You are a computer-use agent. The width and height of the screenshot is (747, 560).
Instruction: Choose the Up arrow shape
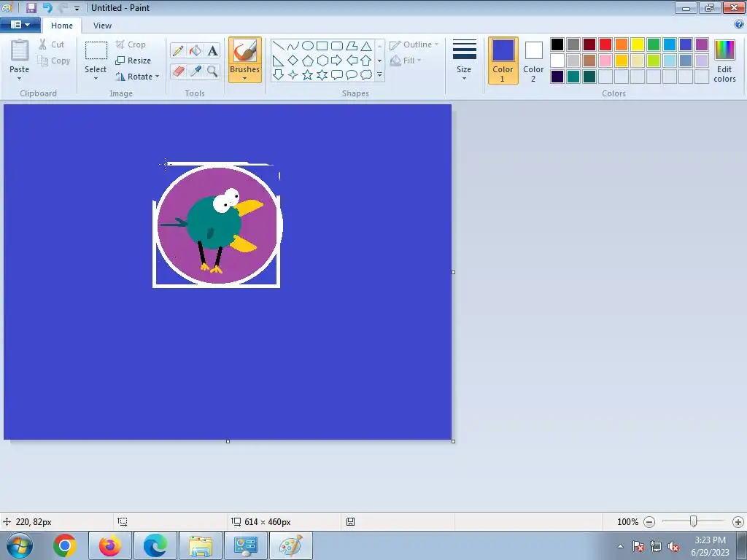click(x=366, y=61)
